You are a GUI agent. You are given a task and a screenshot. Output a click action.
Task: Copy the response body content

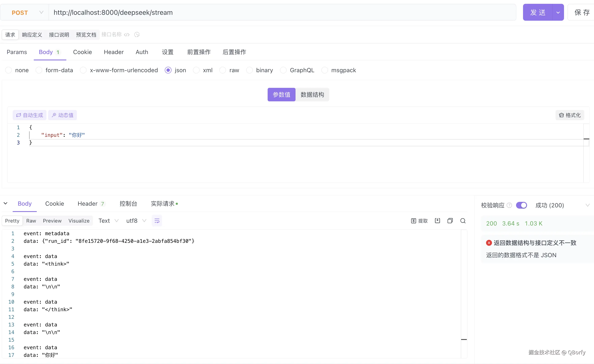tap(450, 221)
